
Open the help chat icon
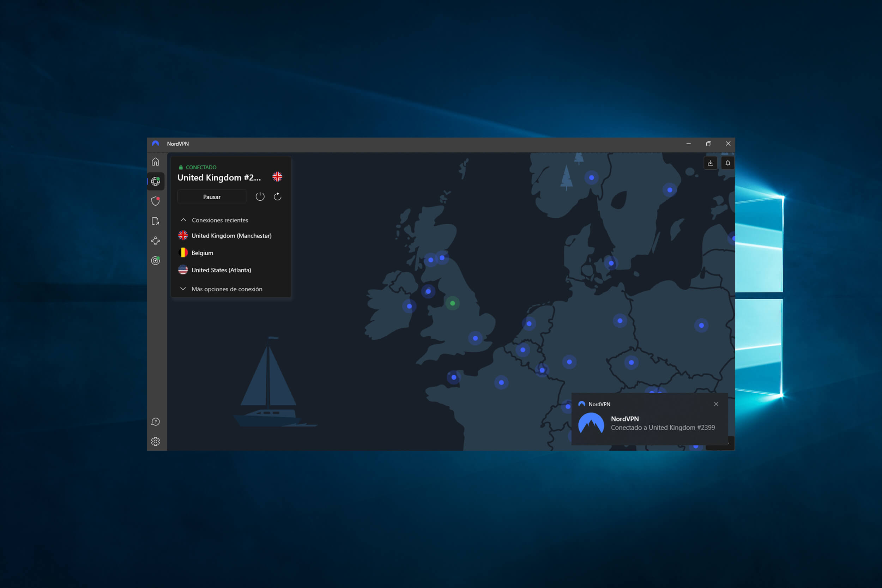[155, 422]
